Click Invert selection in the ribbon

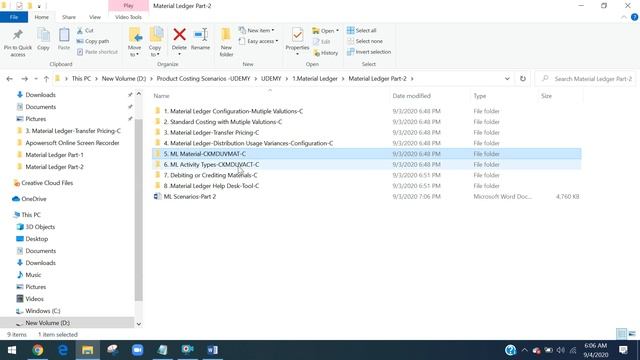(x=369, y=52)
